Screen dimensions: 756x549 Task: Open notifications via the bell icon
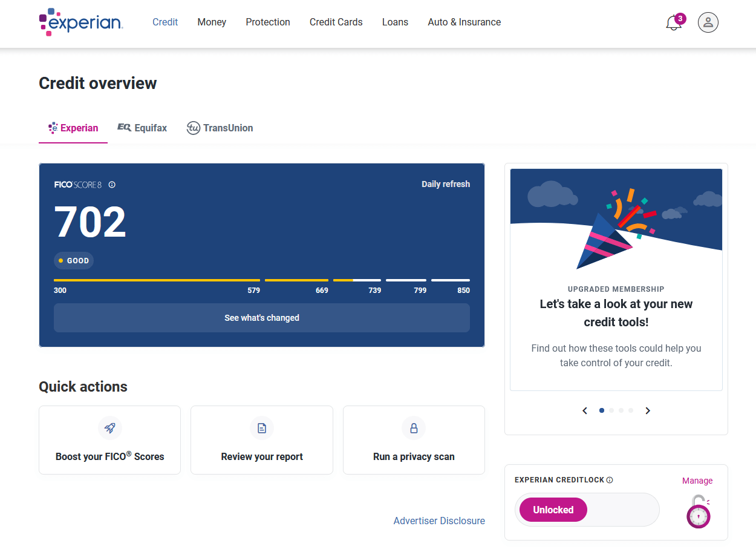(x=673, y=22)
